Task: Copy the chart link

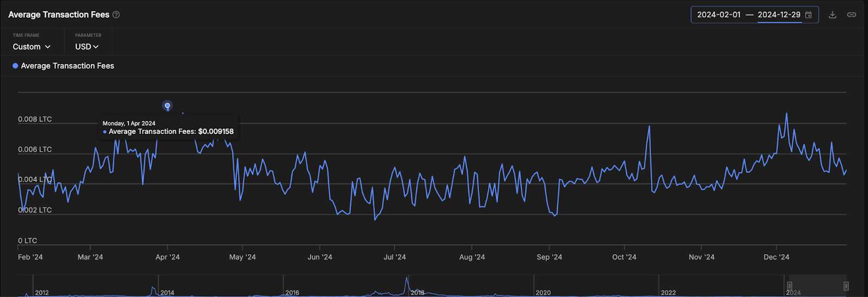Action: (852, 15)
